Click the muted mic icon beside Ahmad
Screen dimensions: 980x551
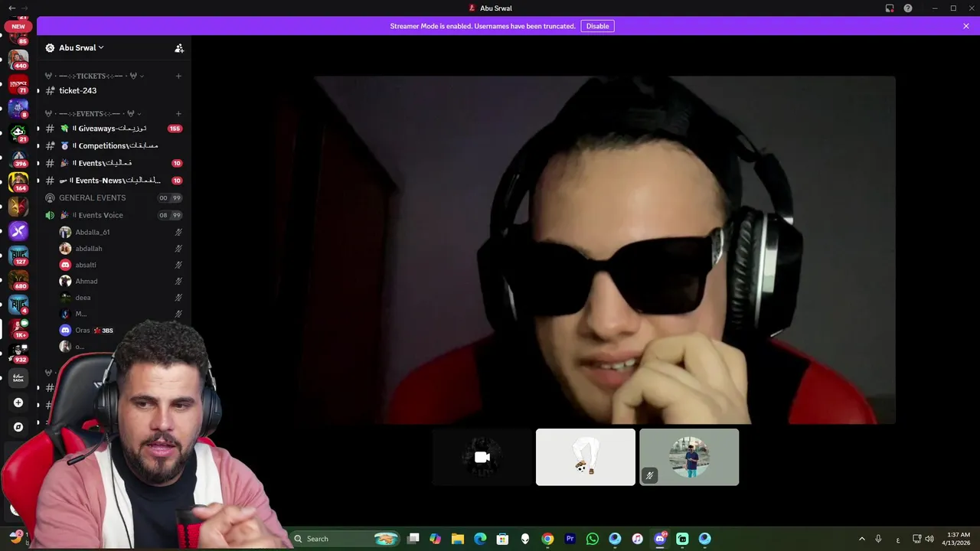[178, 281]
